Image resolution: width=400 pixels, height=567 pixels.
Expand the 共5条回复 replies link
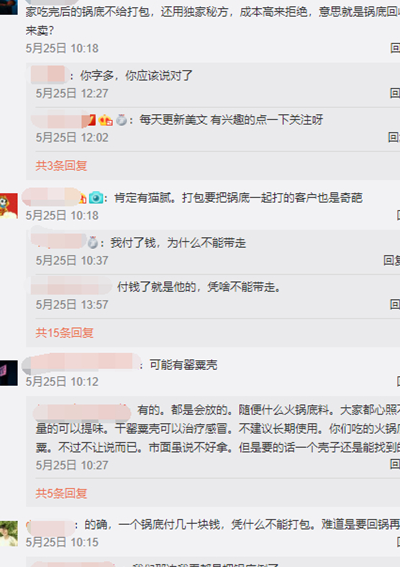tap(61, 493)
